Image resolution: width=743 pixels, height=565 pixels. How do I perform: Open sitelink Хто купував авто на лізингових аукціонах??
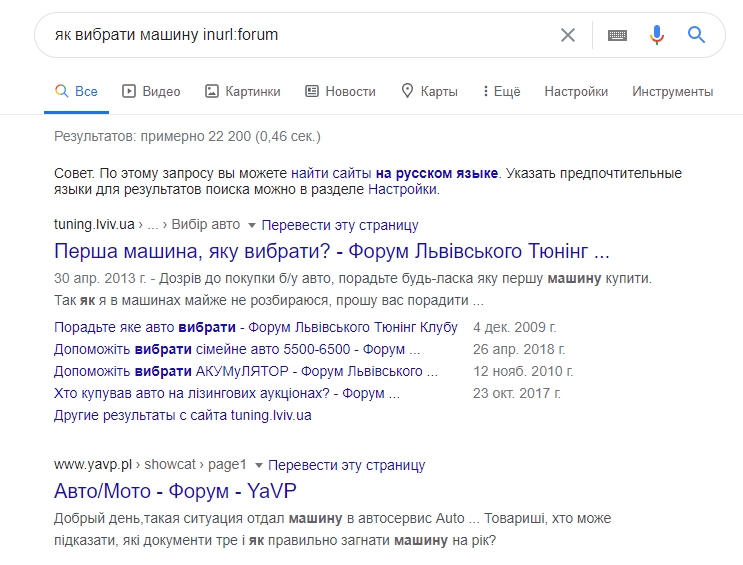[227, 393]
